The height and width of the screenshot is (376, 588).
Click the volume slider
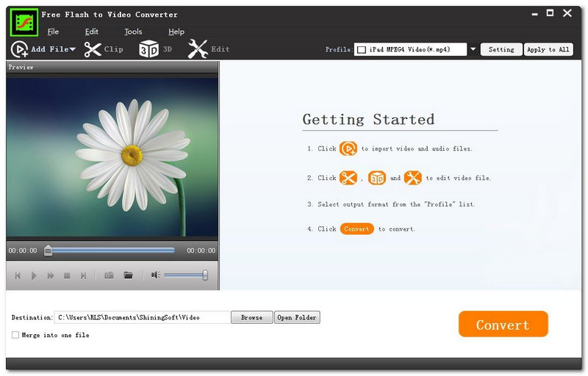[185, 275]
